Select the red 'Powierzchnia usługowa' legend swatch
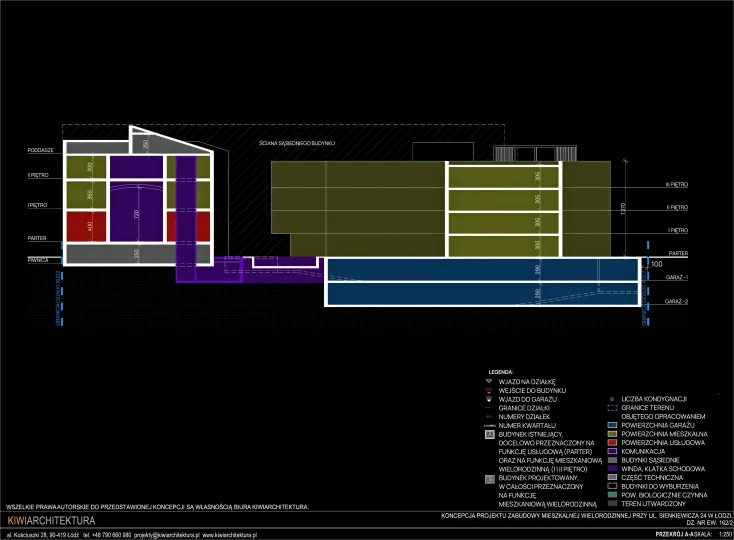The image size is (734, 540). (612, 443)
